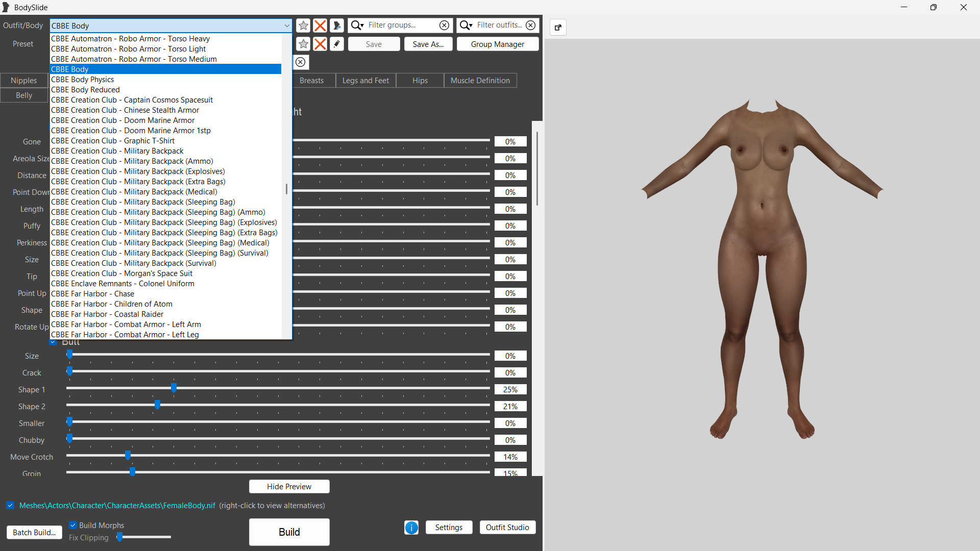
Task: Select CBBE Far Harbor - Children of Atom
Action: click(166, 304)
